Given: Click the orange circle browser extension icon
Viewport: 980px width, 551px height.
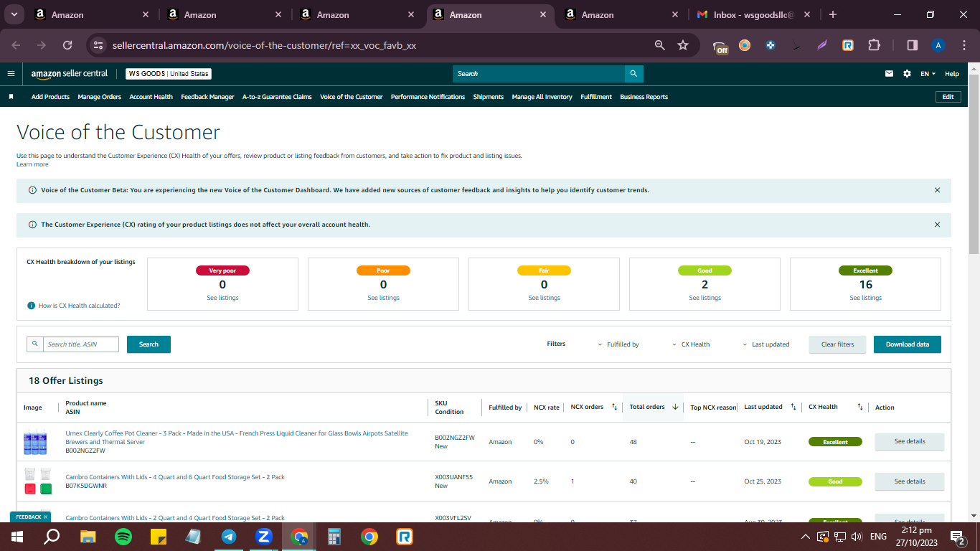Looking at the screenshot, I should [745, 45].
